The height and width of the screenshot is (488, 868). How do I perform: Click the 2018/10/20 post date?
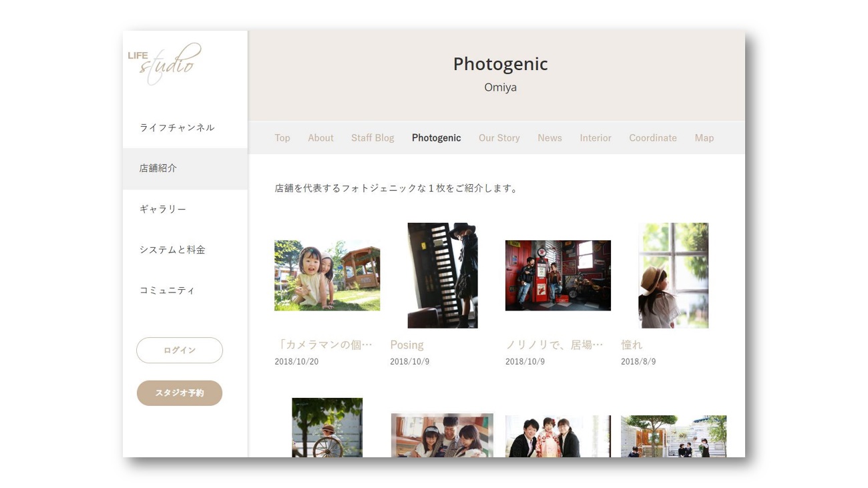coord(296,362)
